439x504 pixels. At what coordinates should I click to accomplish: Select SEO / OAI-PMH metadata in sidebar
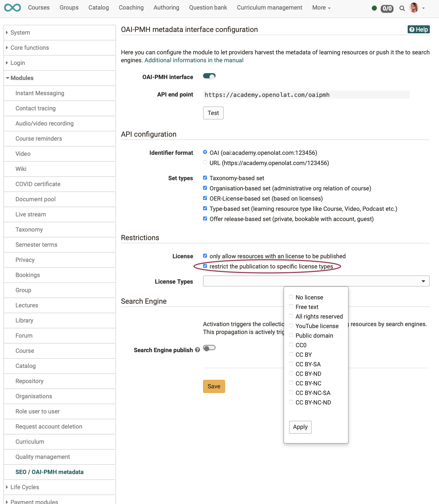click(x=49, y=472)
